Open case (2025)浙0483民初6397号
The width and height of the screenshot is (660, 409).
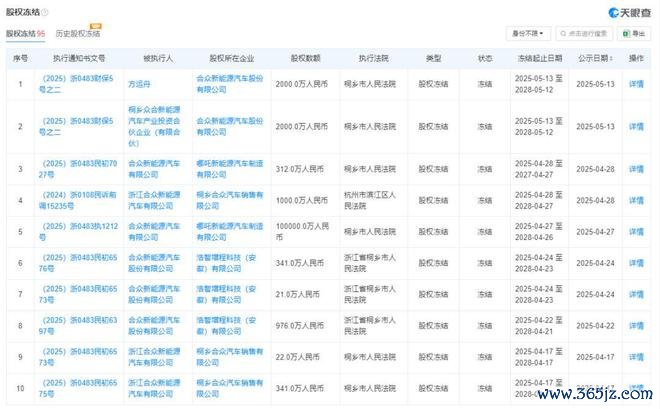click(78, 326)
